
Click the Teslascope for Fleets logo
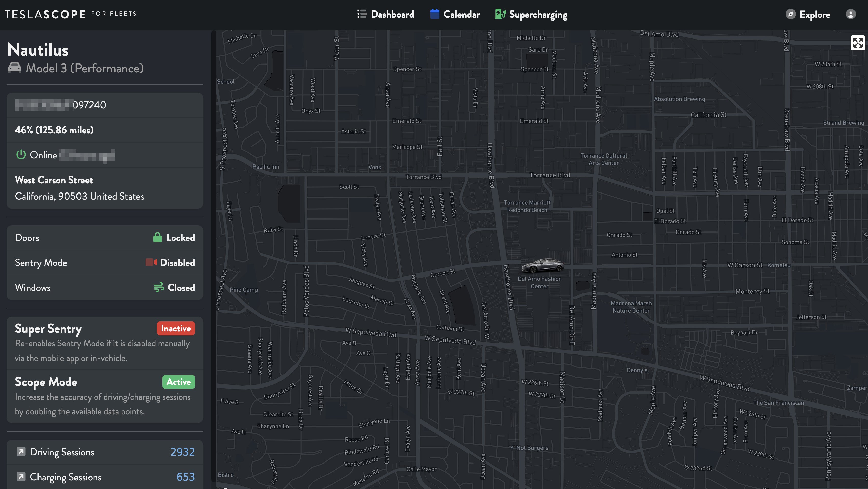coord(70,14)
